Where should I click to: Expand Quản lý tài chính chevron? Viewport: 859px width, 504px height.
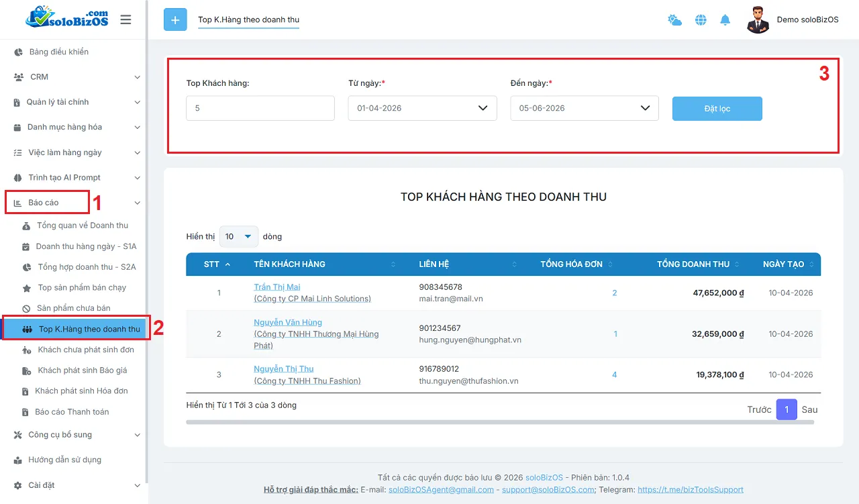(x=137, y=102)
